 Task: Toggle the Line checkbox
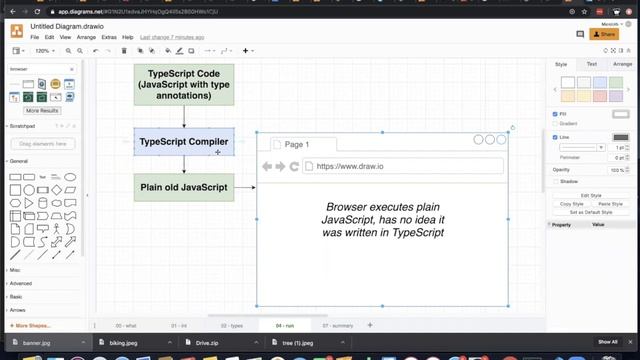555,138
